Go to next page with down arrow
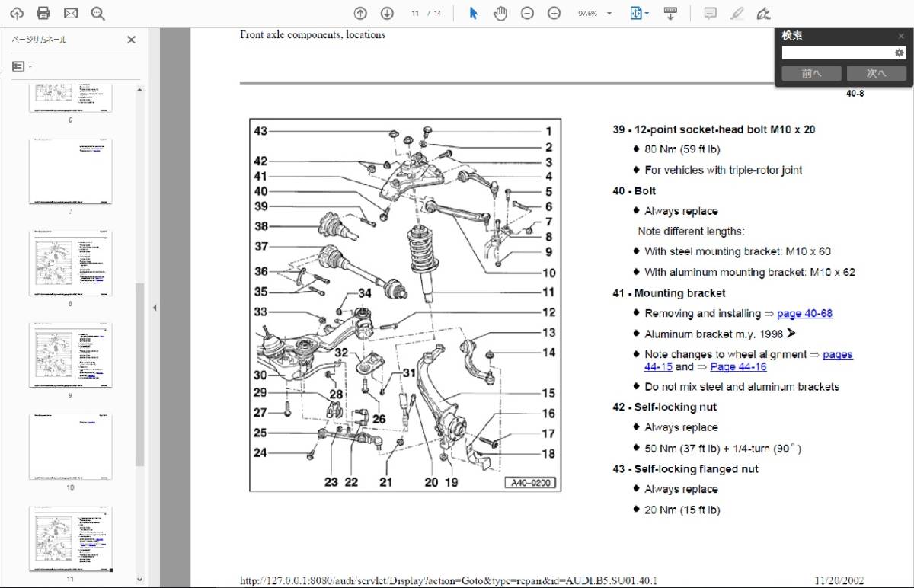Image resolution: width=914 pixels, height=588 pixels. coord(387,13)
